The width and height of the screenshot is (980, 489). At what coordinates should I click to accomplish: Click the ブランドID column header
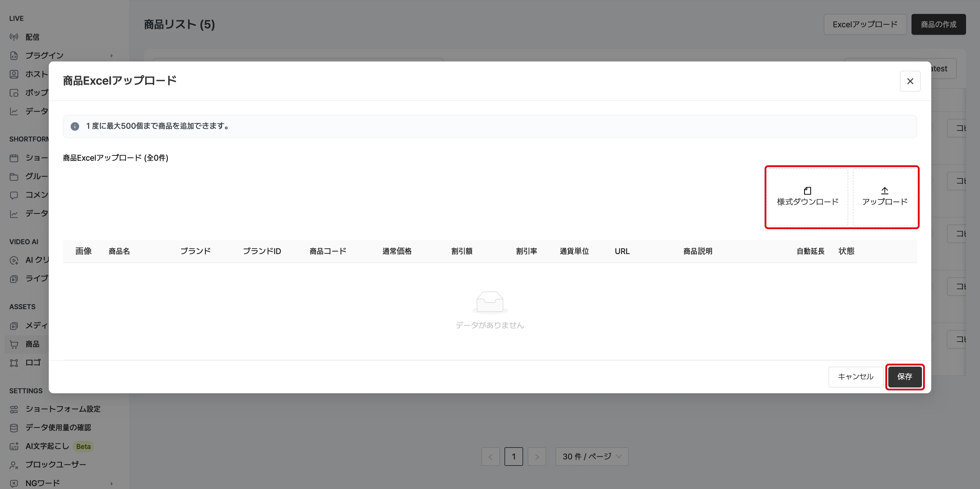click(262, 251)
